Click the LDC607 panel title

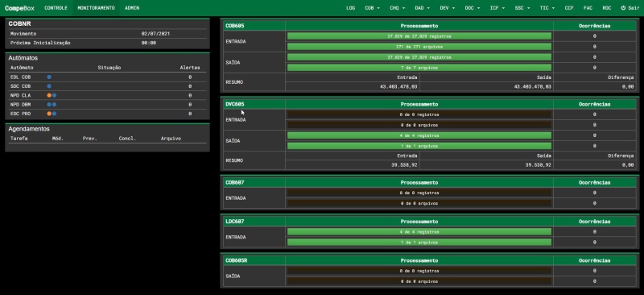click(x=234, y=222)
